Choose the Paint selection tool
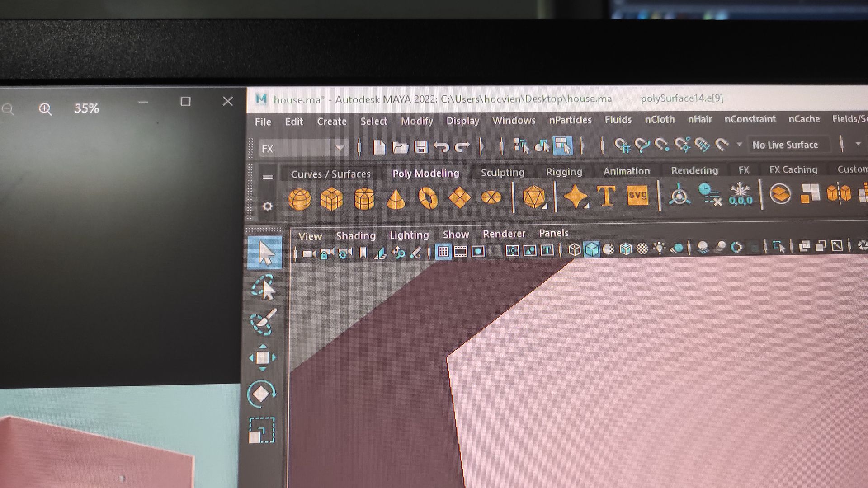This screenshot has height=488, width=868. [x=264, y=322]
